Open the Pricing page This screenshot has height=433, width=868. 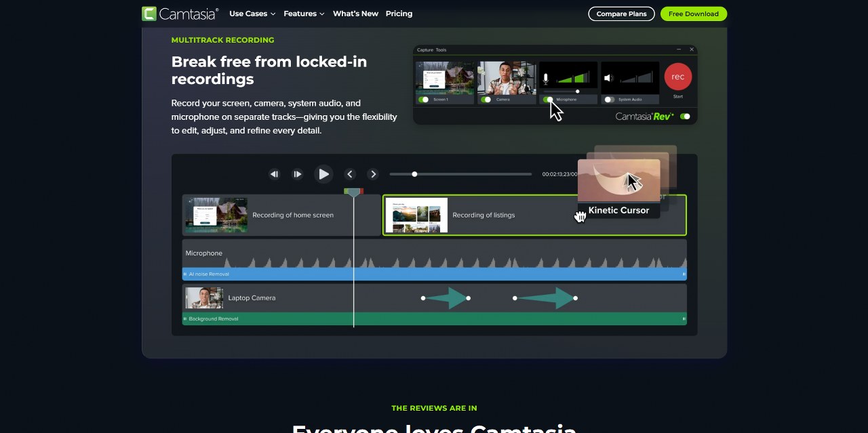399,14
